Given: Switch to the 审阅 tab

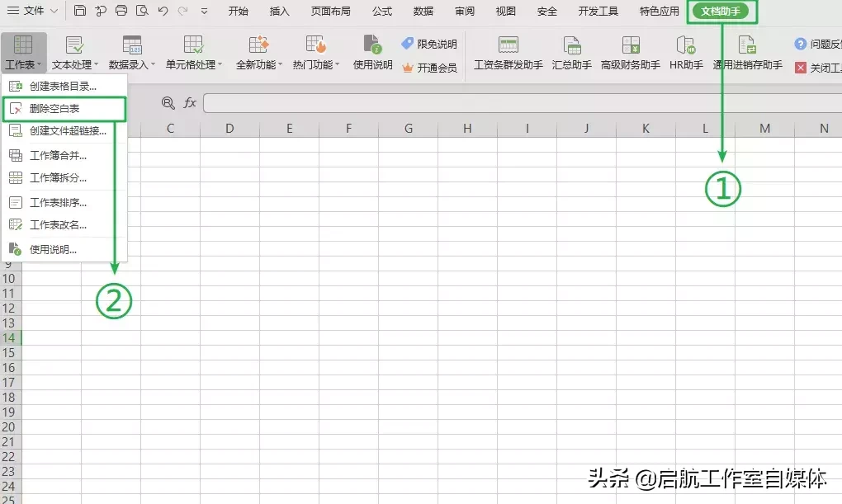Looking at the screenshot, I should (x=465, y=11).
